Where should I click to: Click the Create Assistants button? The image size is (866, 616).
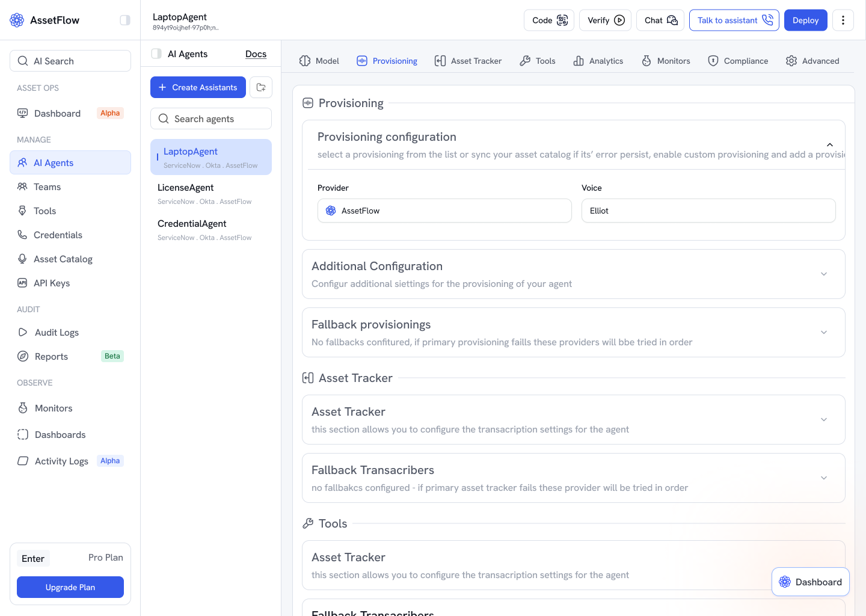[198, 87]
